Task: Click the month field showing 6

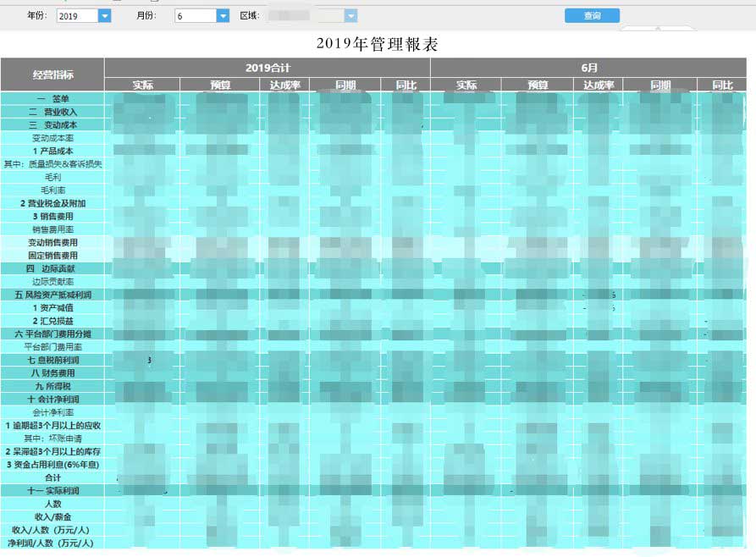Action: click(196, 16)
